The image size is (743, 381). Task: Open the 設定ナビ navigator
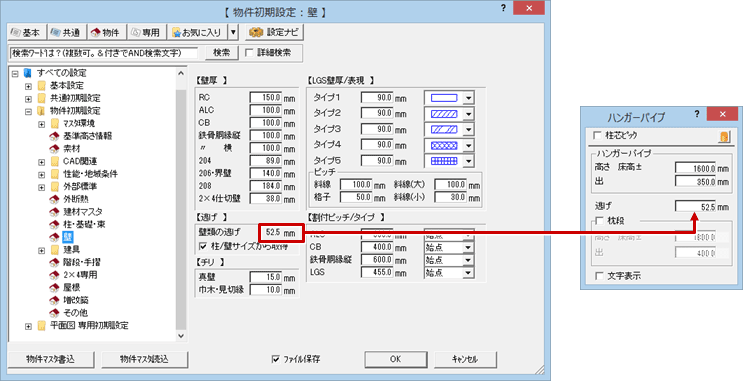point(274,33)
